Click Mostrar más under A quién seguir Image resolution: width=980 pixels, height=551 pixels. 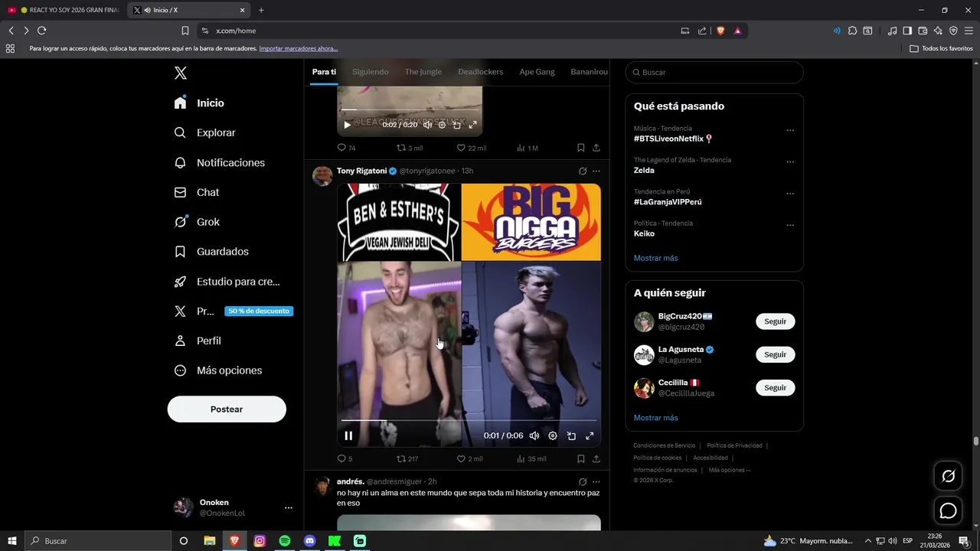click(x=655, y=418)
